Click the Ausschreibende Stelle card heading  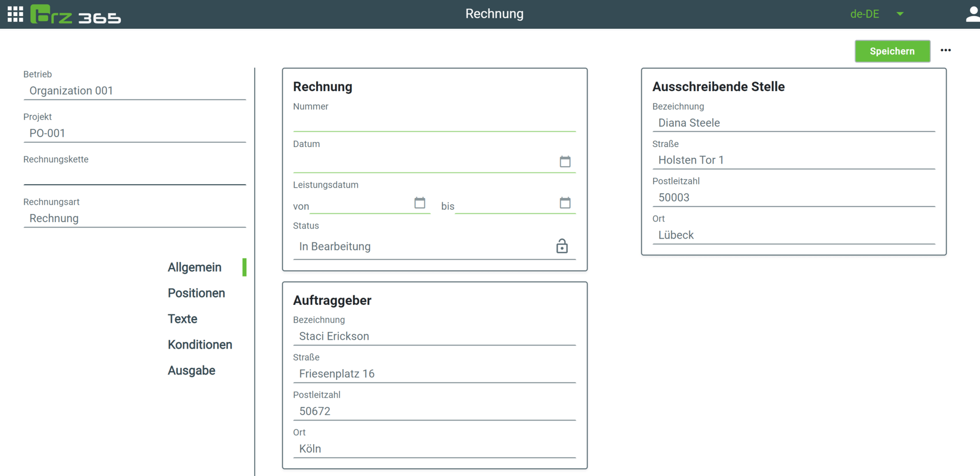[x=718, y=87]
